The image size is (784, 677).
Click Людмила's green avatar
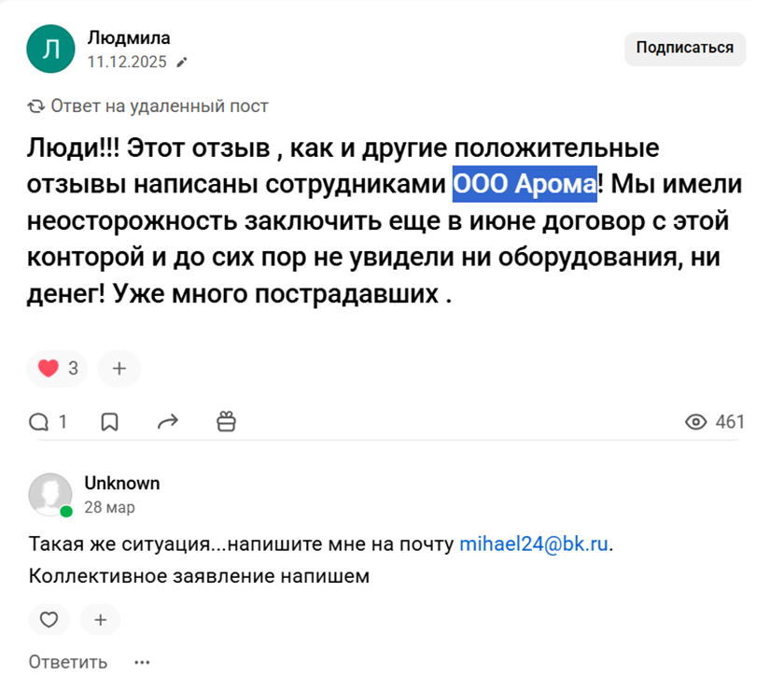tap(50, 49)
